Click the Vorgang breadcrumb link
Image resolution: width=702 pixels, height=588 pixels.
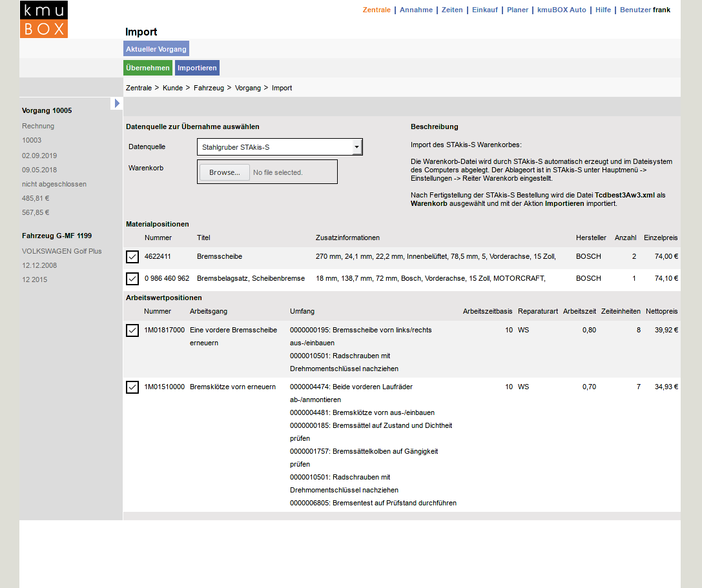click(x=248, y=88)
